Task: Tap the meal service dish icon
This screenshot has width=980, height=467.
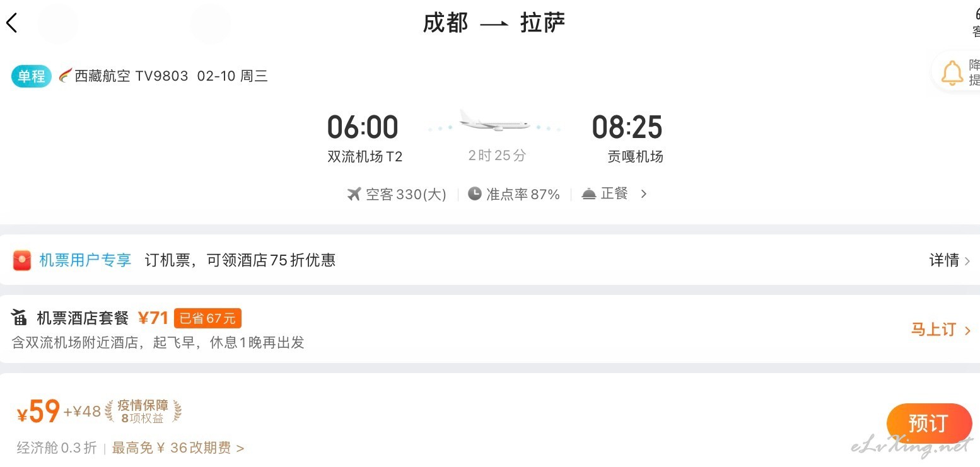Action: 588,194
